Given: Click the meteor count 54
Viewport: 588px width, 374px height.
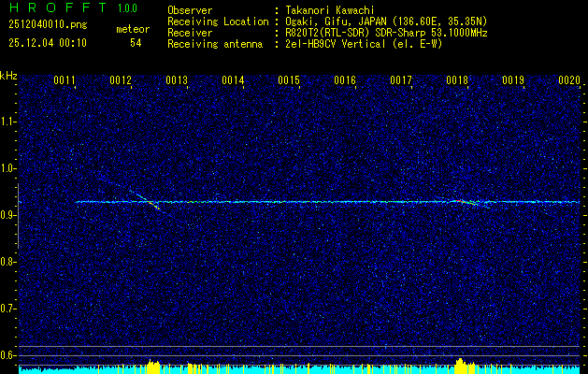Looking at the screenshot, I should 136,43.
